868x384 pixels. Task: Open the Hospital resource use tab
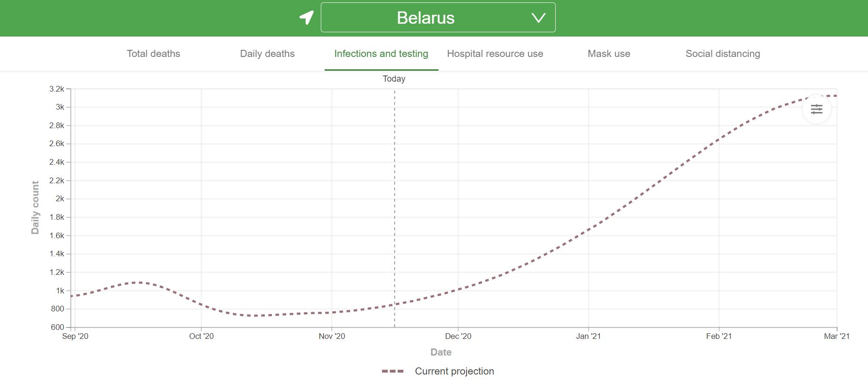pyautogui.click(x=495, y=54)
